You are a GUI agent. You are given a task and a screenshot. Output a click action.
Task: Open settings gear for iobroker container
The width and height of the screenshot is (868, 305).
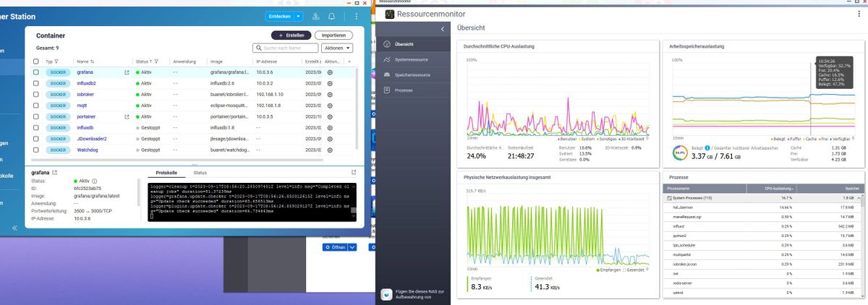pyautogui.click(x=330, y=95)
